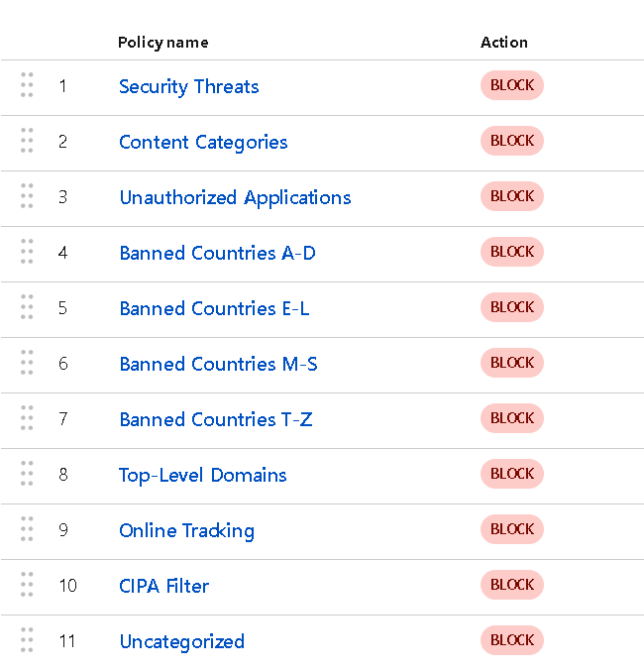The width and height of the screenshot is (644, 670).
Task: Click BLOCK badge on Security Threats row
Action: [512, 85]
